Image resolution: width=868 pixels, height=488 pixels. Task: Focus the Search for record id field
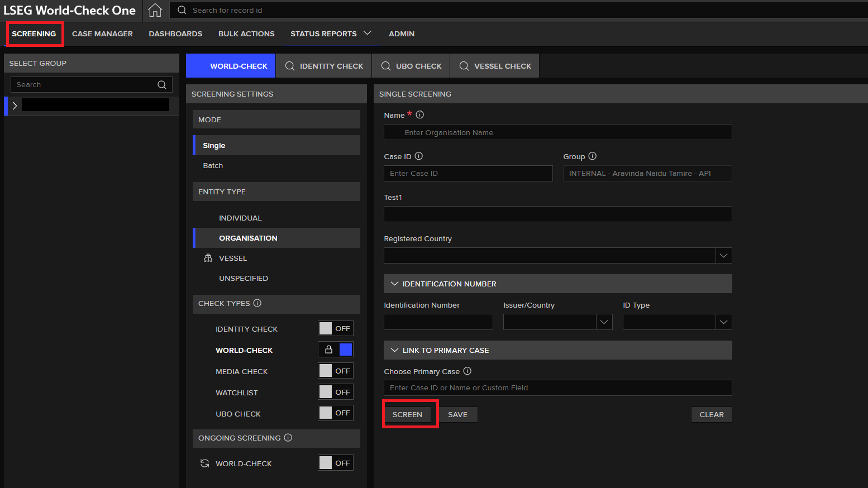point(519,10)
